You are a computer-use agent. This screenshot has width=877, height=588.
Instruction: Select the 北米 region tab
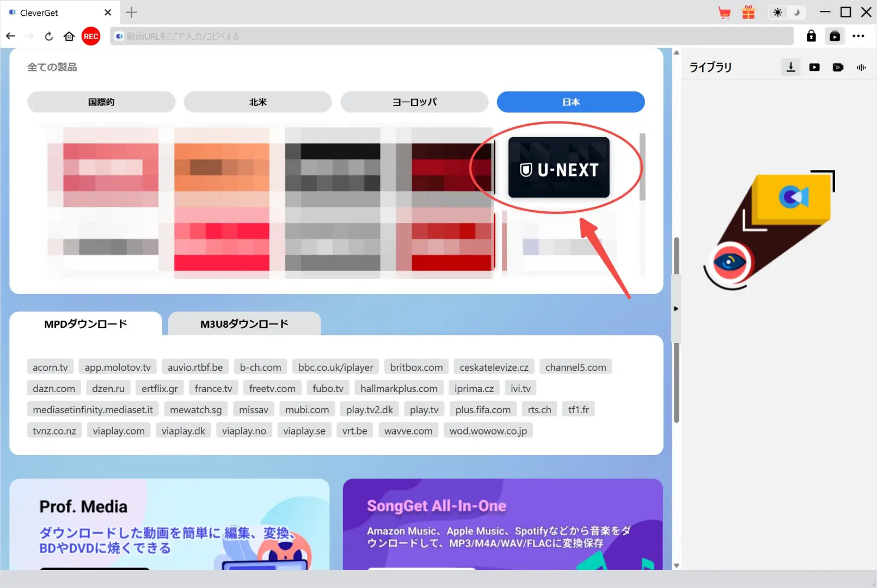(x=257, y=102)
